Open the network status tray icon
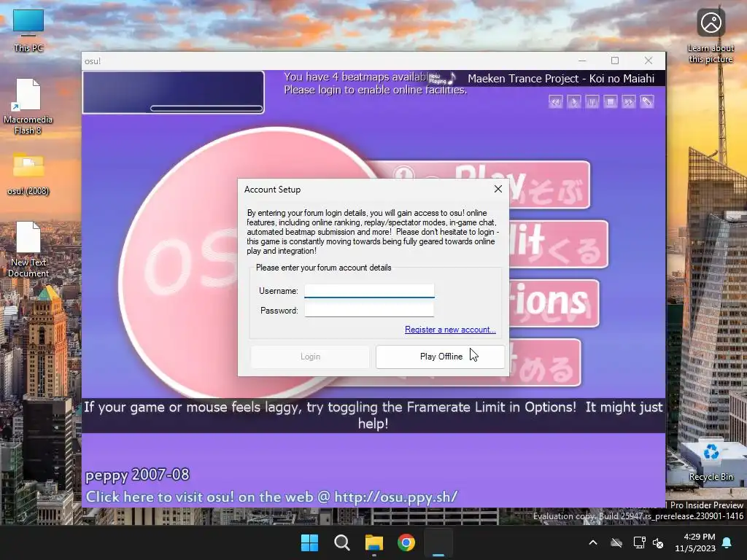The height and width of the screenshot is (560, 747). 639,542
